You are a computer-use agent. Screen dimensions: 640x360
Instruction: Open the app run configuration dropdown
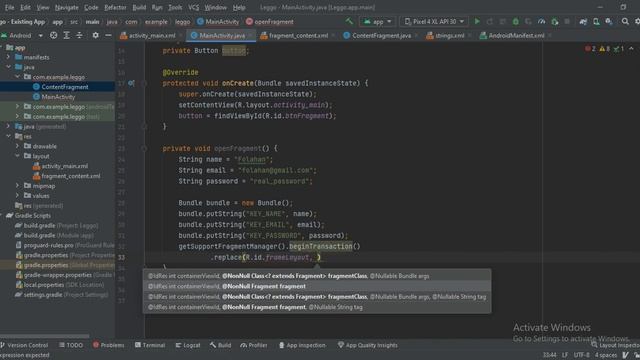coord(378,21)
